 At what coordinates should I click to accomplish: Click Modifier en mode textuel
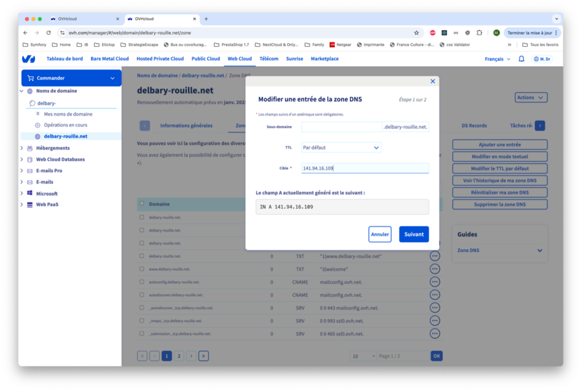tap(500, 156)
